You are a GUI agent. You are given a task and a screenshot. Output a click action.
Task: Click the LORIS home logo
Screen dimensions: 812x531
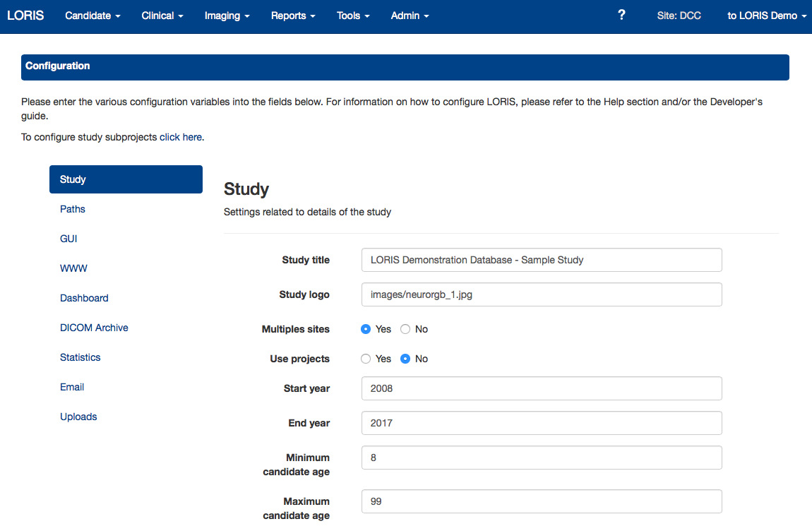[x=25, y=16]
